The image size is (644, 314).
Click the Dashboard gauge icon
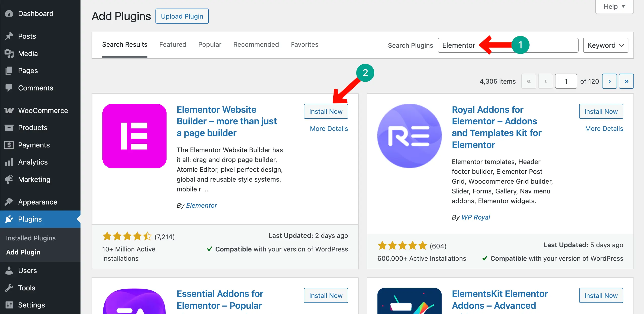click(x=9, y=14)
